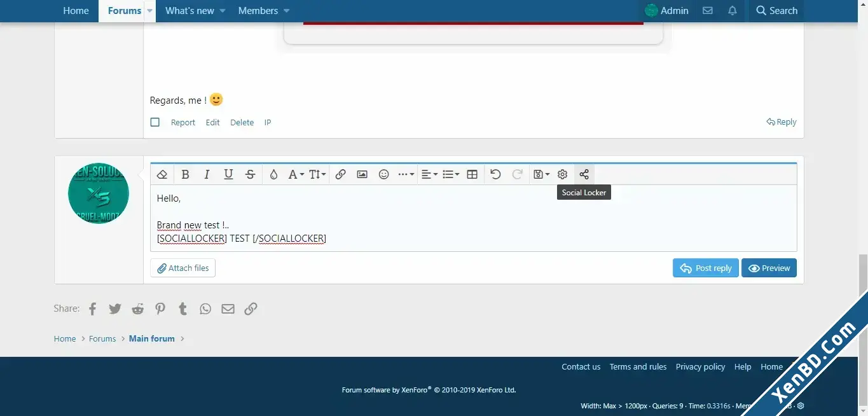Image resolution: width=868 pixels, height=416 pixels.
Task: Open the Contact us footer link
Action: 581,367
